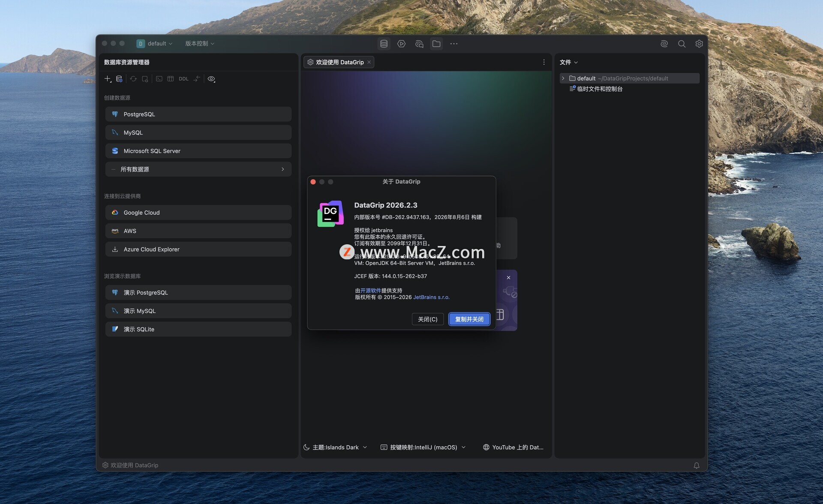
Task: Toggle the Files tool window folder icon
Action: (436, 44)
